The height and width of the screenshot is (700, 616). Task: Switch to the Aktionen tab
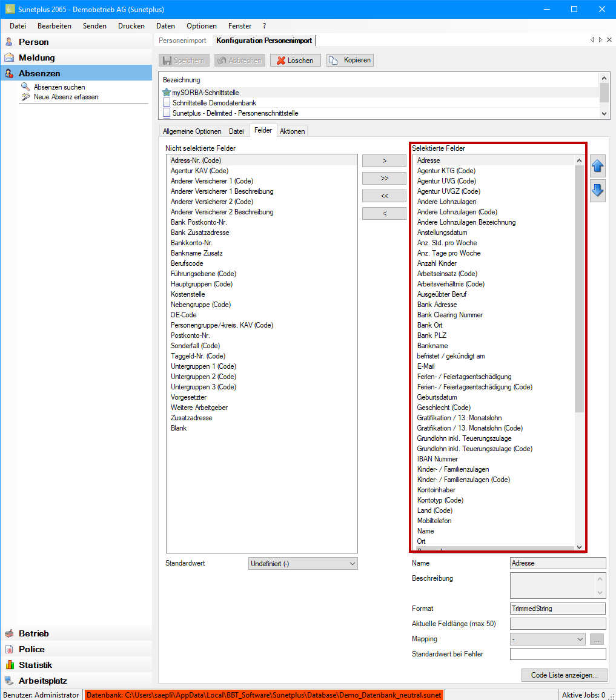pos(293,131)
